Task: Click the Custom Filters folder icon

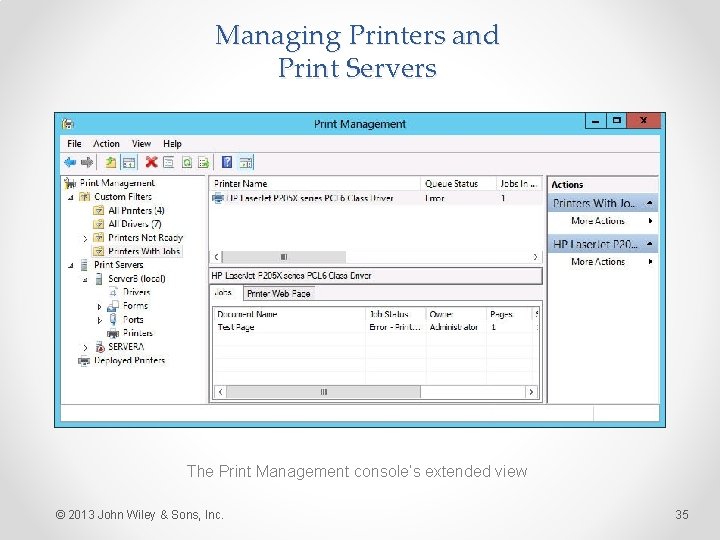Action: 84,197
